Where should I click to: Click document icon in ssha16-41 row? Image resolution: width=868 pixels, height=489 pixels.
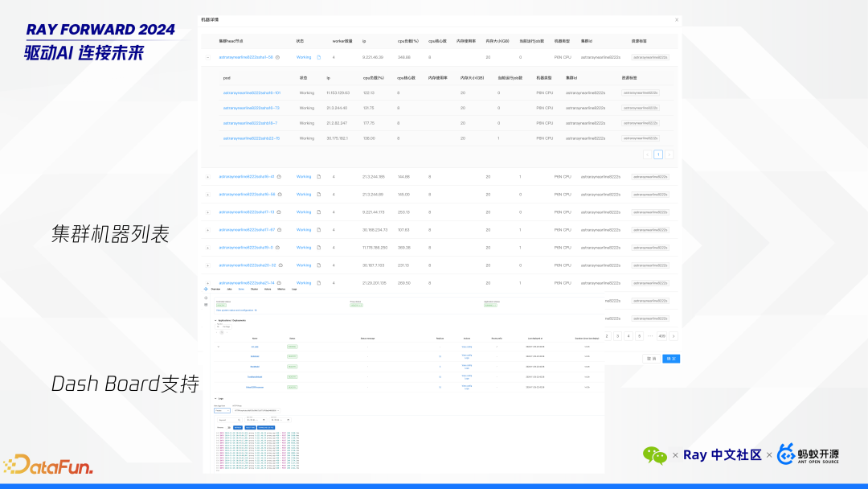[318, 176]
